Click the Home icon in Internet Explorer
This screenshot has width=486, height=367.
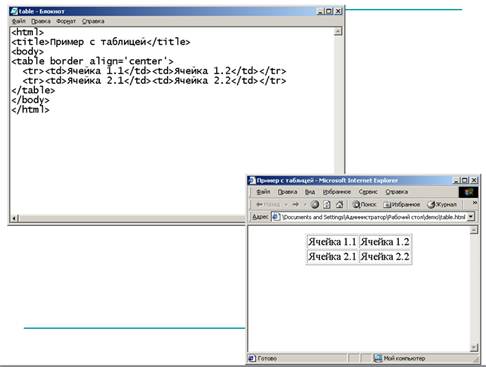tap(339, 204)
